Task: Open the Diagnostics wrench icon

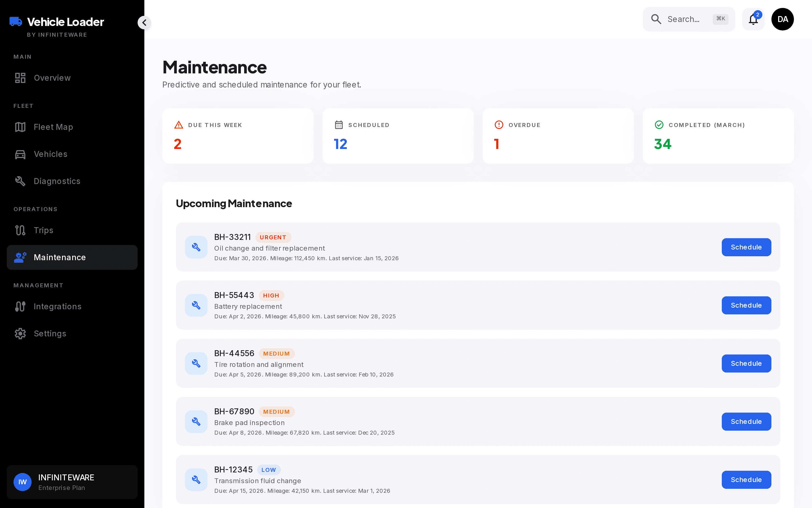Action: tap(20, 181)
